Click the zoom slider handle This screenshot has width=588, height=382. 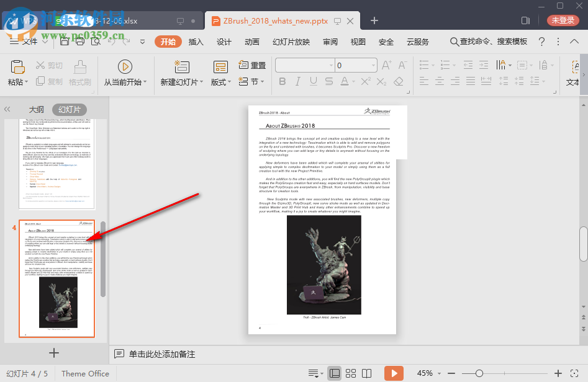pos(479,373)
